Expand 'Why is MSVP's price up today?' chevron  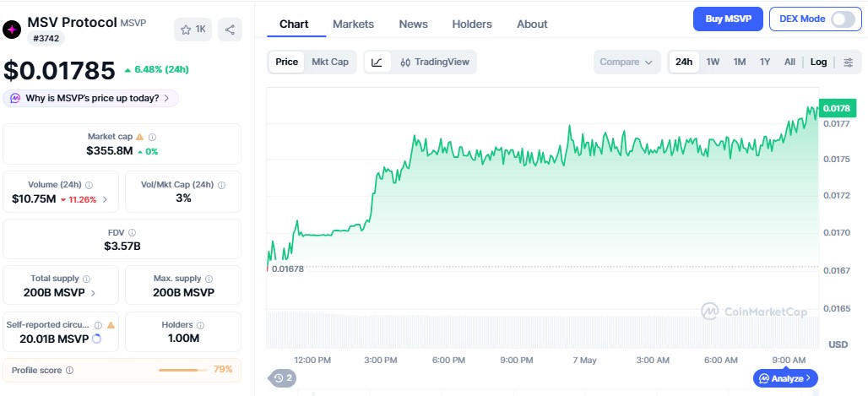tap(166, 98)
